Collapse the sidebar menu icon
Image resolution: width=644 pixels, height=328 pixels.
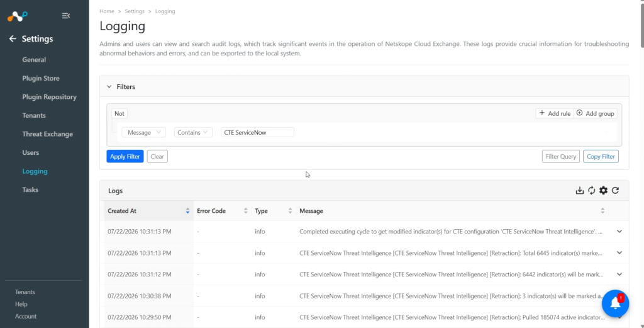(65, 16)
